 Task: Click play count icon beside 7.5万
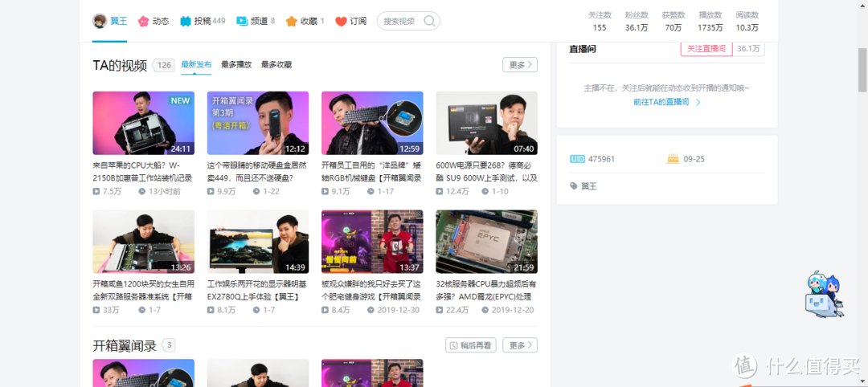point(96,191)
